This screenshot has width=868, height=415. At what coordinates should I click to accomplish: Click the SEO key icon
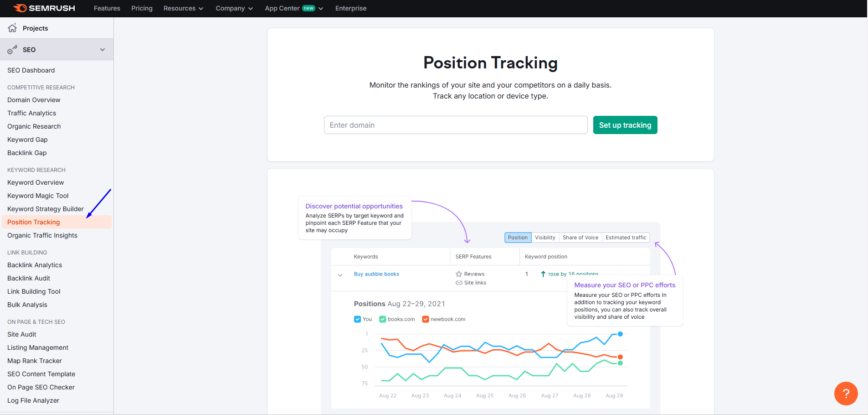[x=12, y=50]
